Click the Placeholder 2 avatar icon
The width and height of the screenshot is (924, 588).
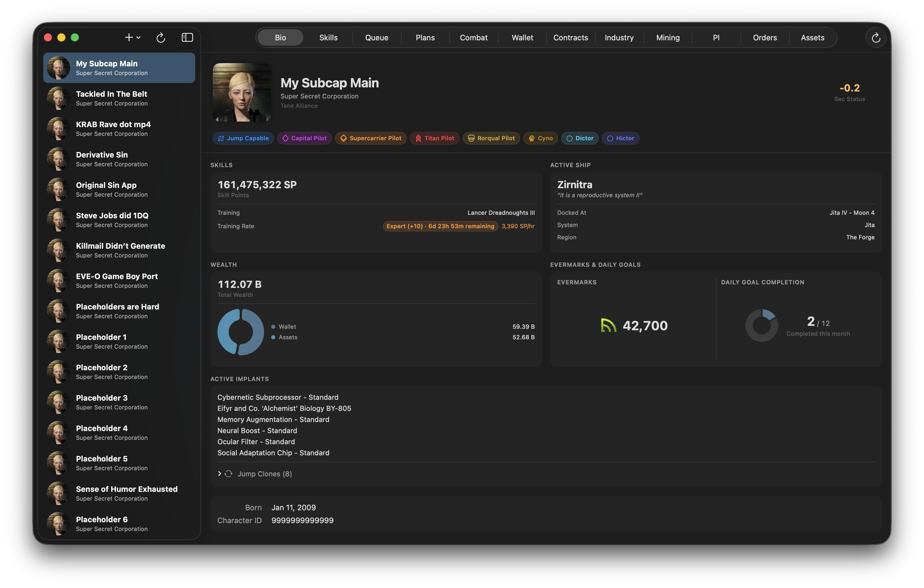tap(58, 371)
